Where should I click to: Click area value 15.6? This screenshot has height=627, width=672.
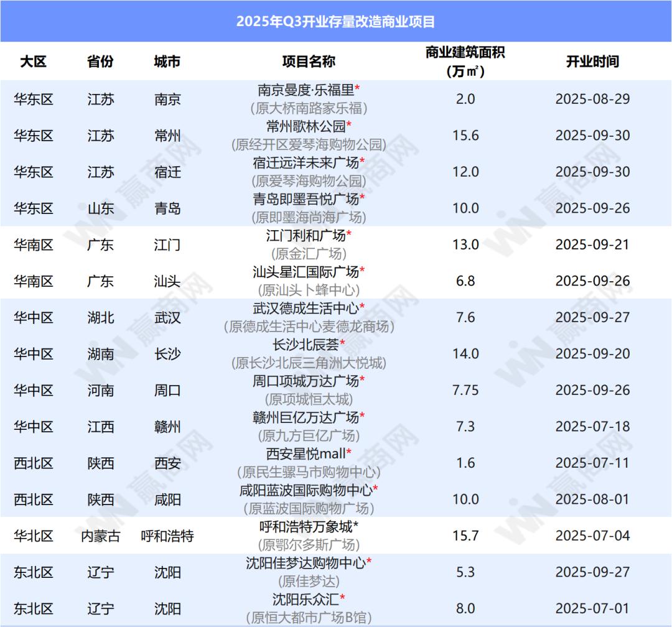pyautogui.click(x=465, y=136)
